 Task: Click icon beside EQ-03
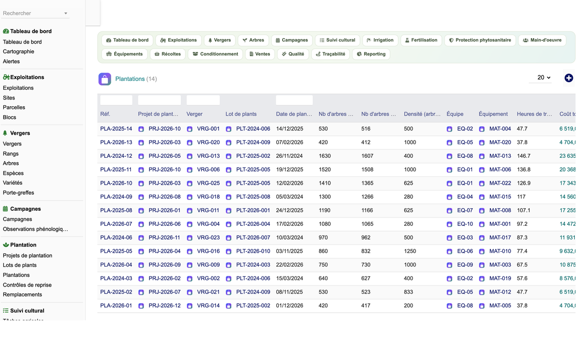(x=450, y=238)
